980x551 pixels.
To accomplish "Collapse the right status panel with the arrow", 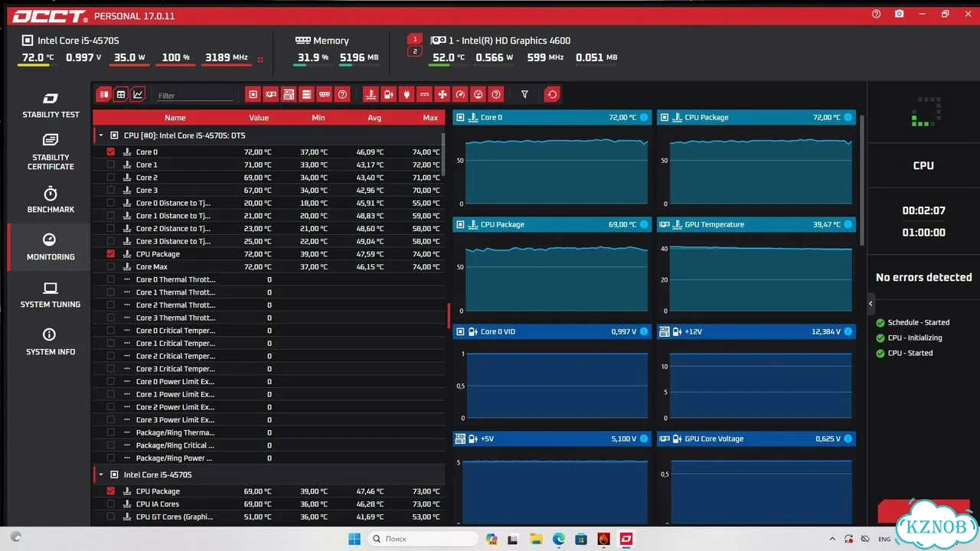I will [x=871, y=304].
